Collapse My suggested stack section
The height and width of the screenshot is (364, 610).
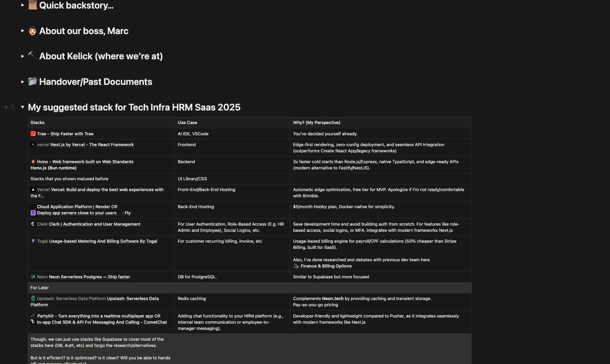[23, 107]
